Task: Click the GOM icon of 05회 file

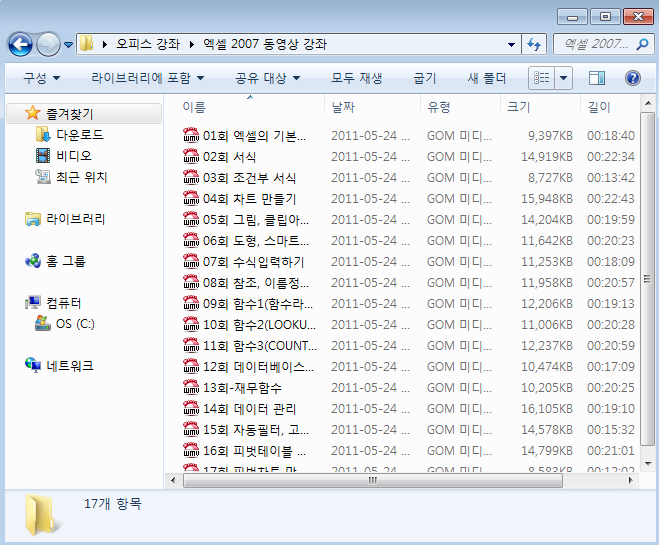Action: pos(191,219)
